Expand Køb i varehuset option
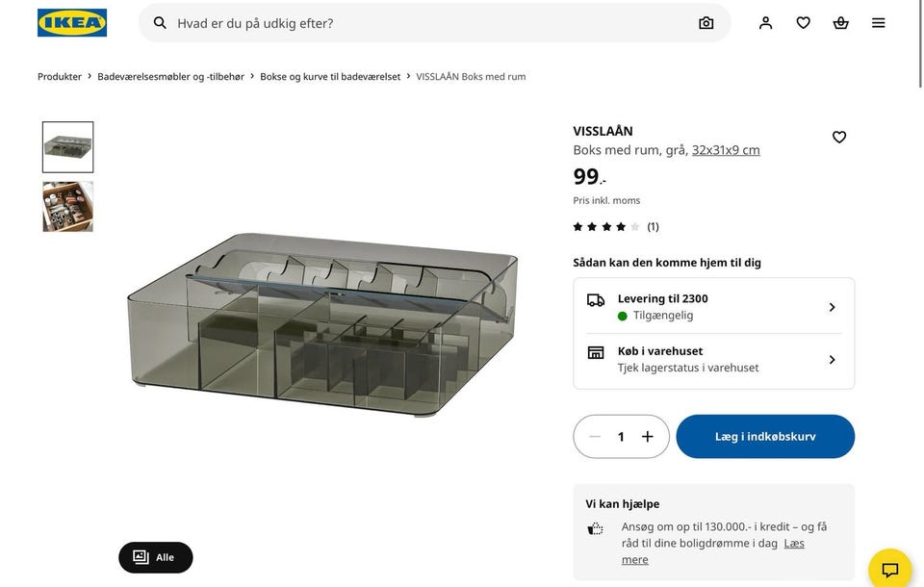 pyautogui.click(x=713, y=359)
